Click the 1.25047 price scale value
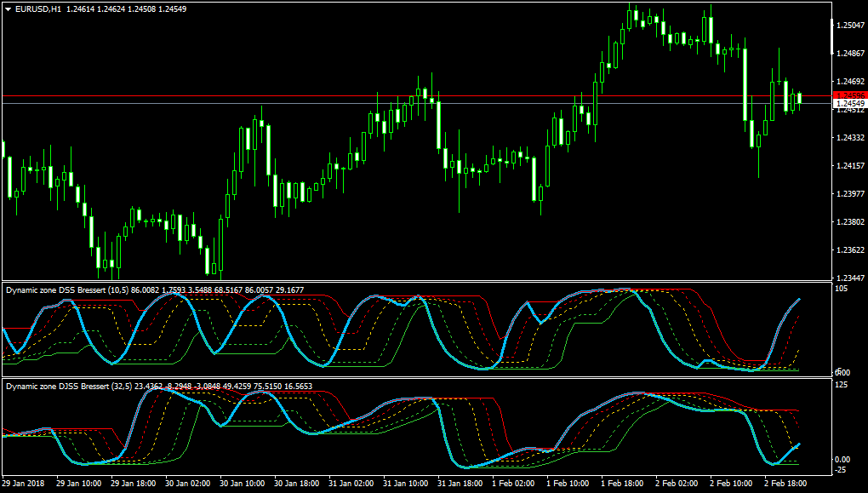The image size is (868, 493). (x=851, y=26)
